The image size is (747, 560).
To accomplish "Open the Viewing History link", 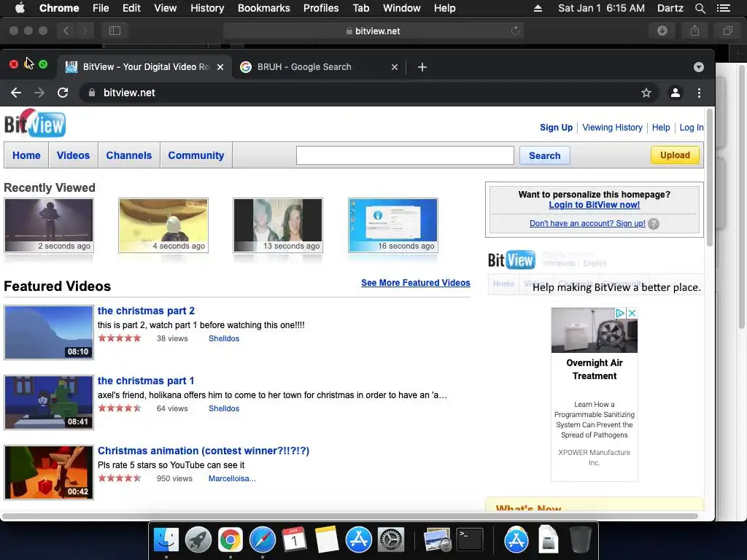I will (612, 128).
